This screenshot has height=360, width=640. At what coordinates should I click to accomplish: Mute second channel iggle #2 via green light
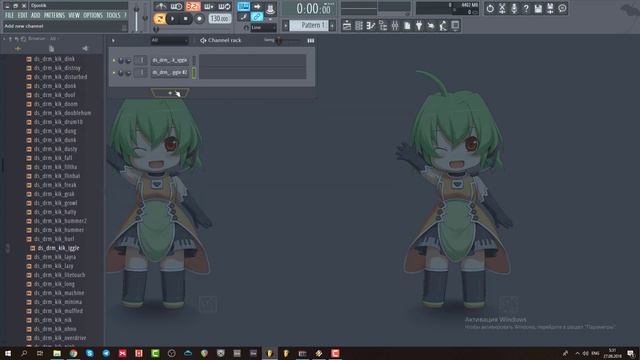[114, 73]
